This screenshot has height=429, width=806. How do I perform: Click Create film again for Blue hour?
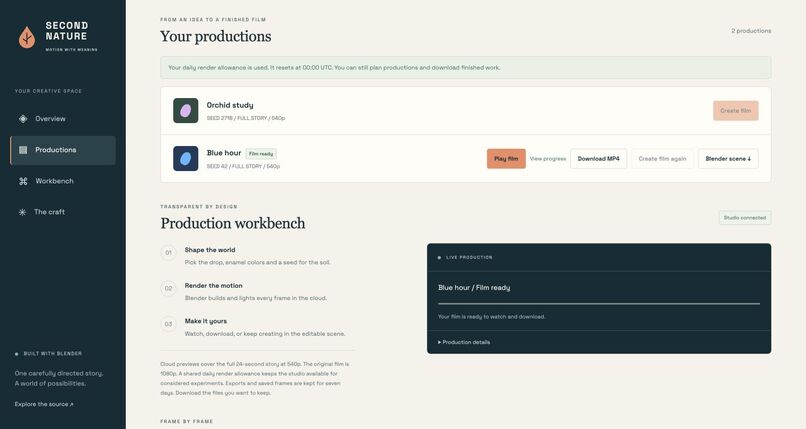coord(663,159)
